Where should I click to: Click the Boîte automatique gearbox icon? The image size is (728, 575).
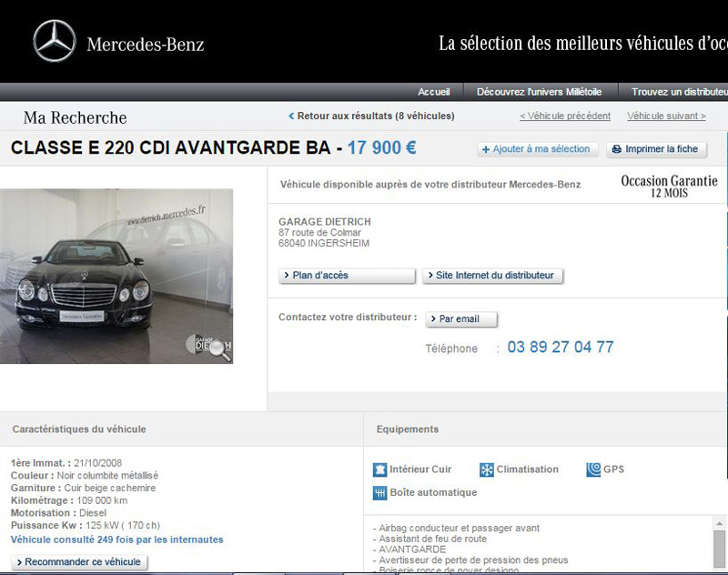click(x=379, y=493)
